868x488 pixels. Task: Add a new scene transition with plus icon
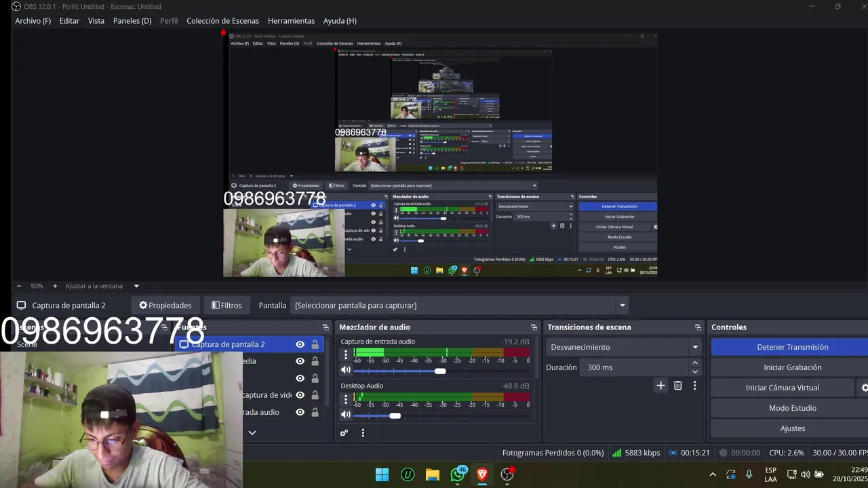pyautogui.click(x=660, y=386)
